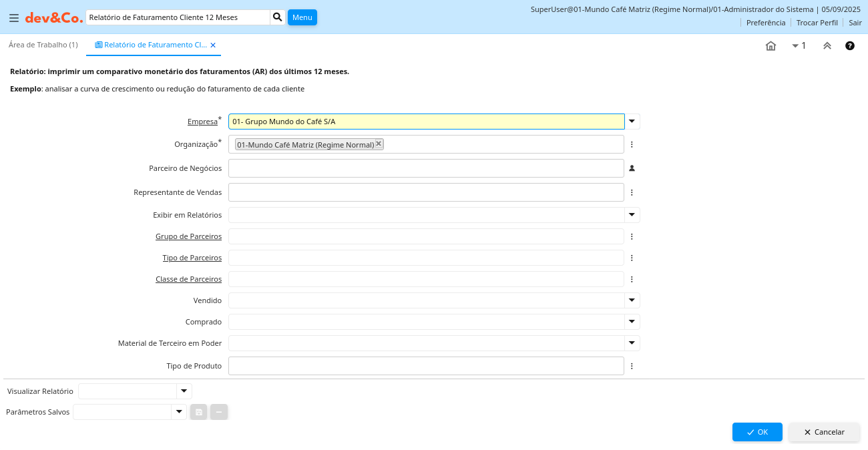Screen dimensions: 868x450
Task: Click the Classe de Parceiros input field
Action: coord(426,279)
